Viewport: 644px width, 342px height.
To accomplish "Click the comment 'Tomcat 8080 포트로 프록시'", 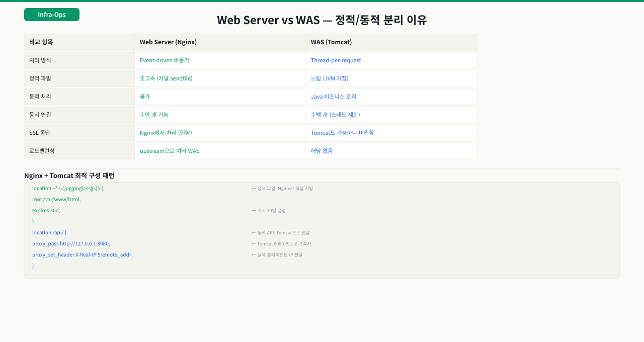I will [284, 244].
